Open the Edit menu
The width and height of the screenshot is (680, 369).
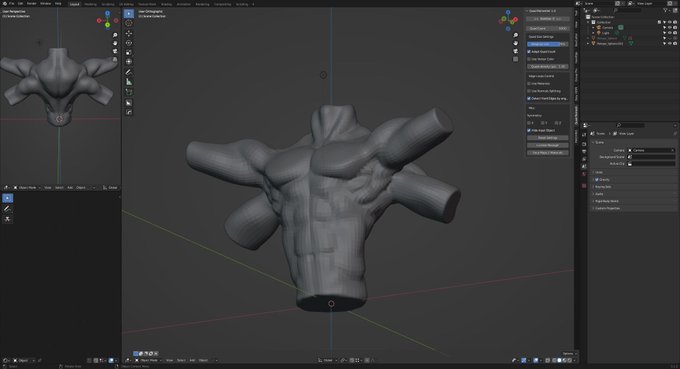point(20,3)
